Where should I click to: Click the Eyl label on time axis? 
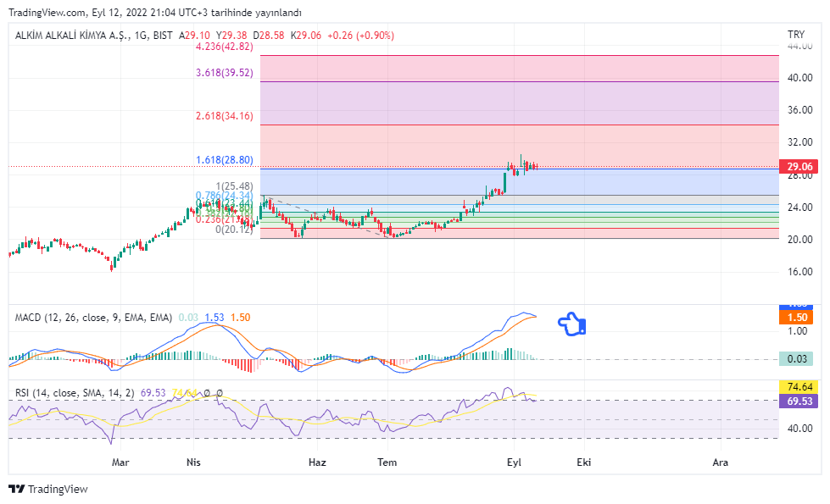point(514,462)
